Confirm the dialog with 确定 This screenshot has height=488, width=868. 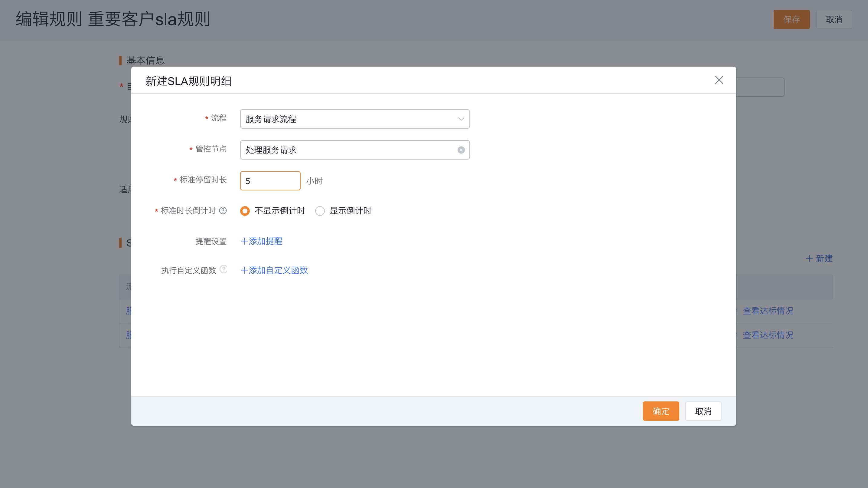pos(661,411)
